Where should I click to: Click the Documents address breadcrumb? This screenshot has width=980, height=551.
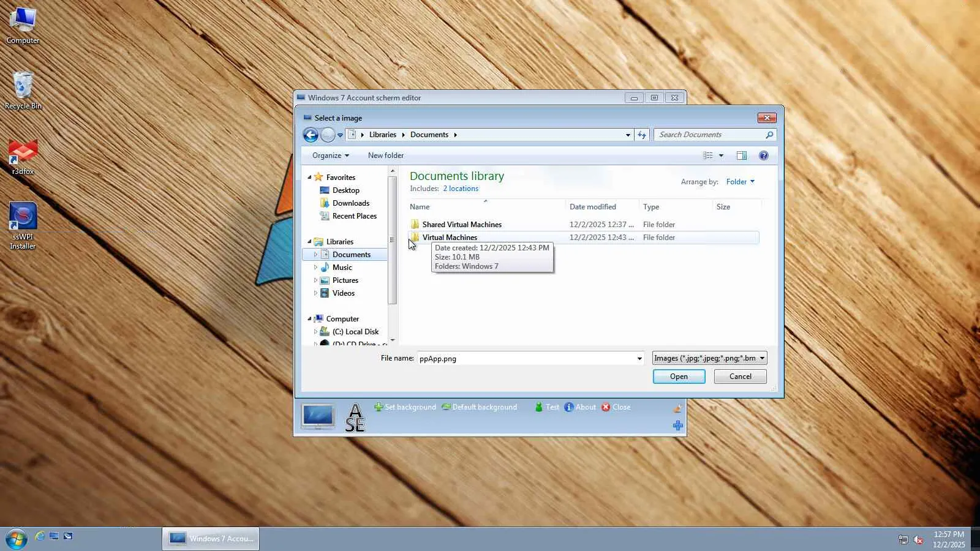[429, 135]
